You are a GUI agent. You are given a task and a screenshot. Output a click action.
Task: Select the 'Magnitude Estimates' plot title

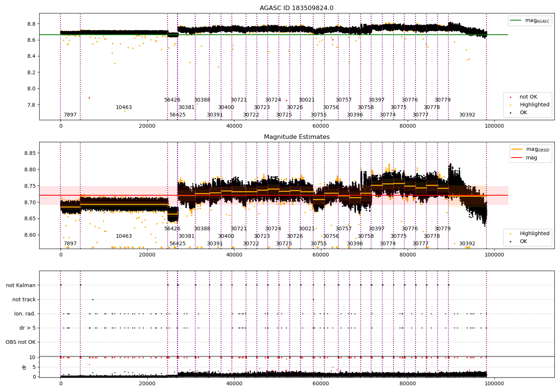pos(297,137)
